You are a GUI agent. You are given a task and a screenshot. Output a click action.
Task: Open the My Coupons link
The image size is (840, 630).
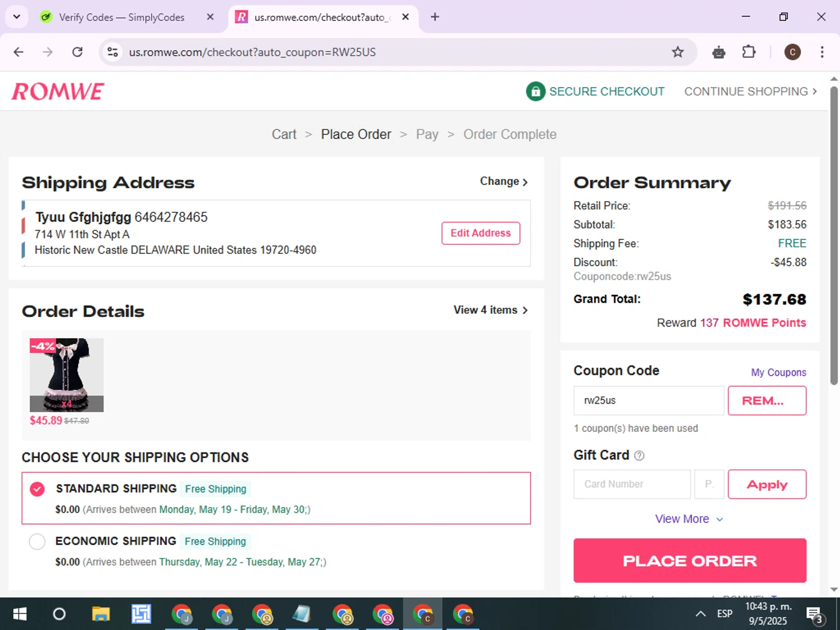(778, 372)
